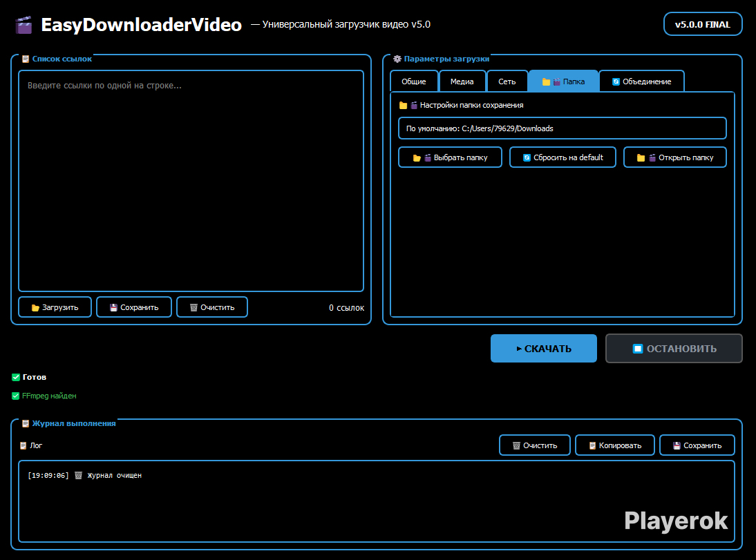756x560 pixels.
Task: Stop the download with ОСТАНОВИТЬ
Action: tap(674, 349)
